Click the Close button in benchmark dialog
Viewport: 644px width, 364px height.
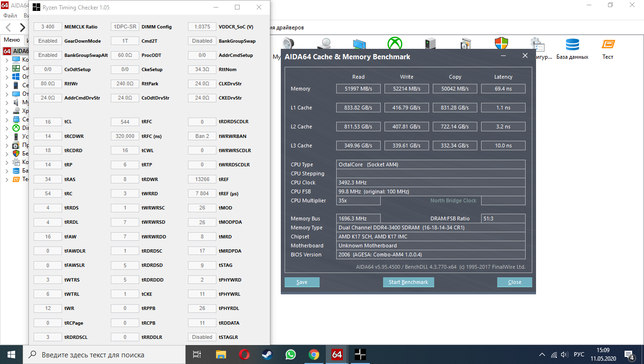pyautogui.click(x=514, y=282)
